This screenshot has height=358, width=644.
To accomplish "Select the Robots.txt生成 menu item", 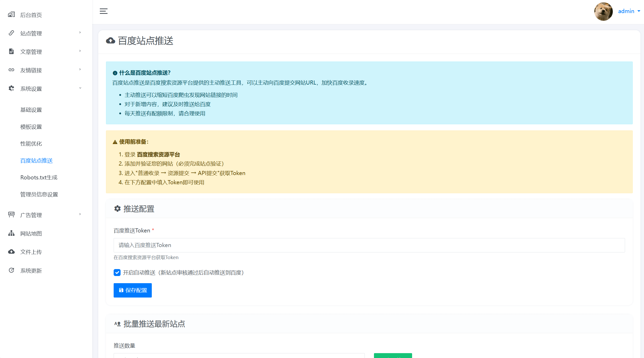I will 39,177.
